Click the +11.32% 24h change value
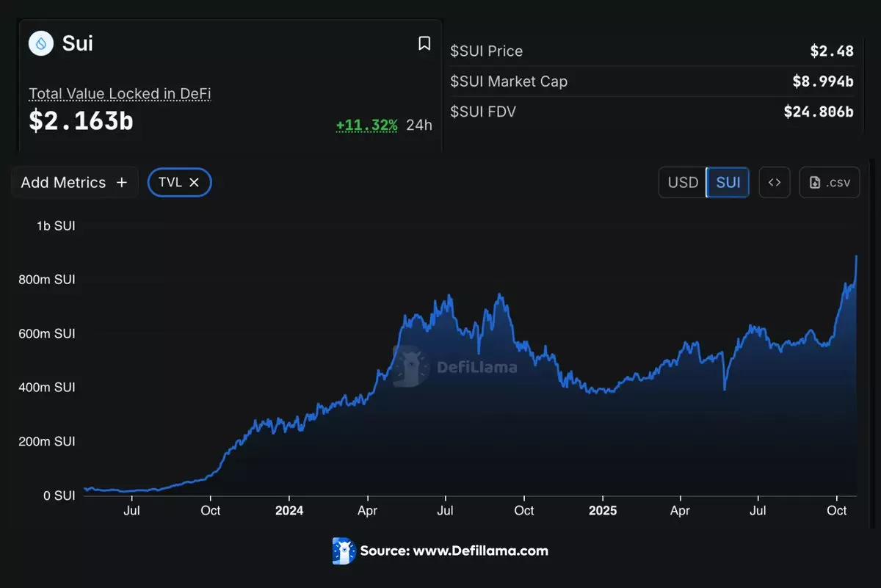 [366, 125]
